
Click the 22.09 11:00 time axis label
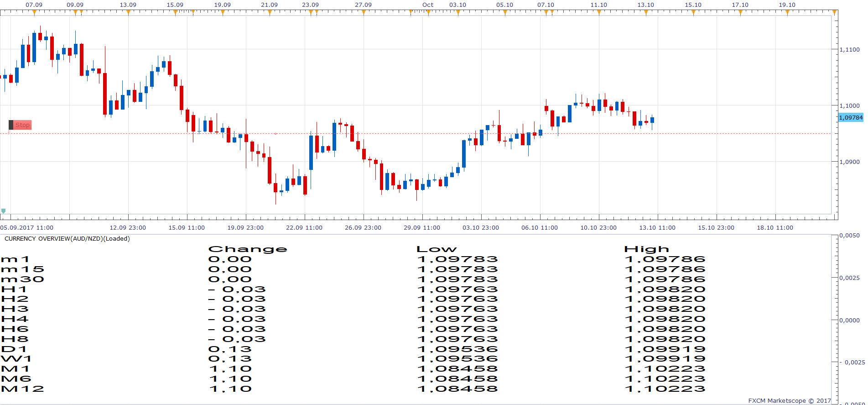(304, 227)
